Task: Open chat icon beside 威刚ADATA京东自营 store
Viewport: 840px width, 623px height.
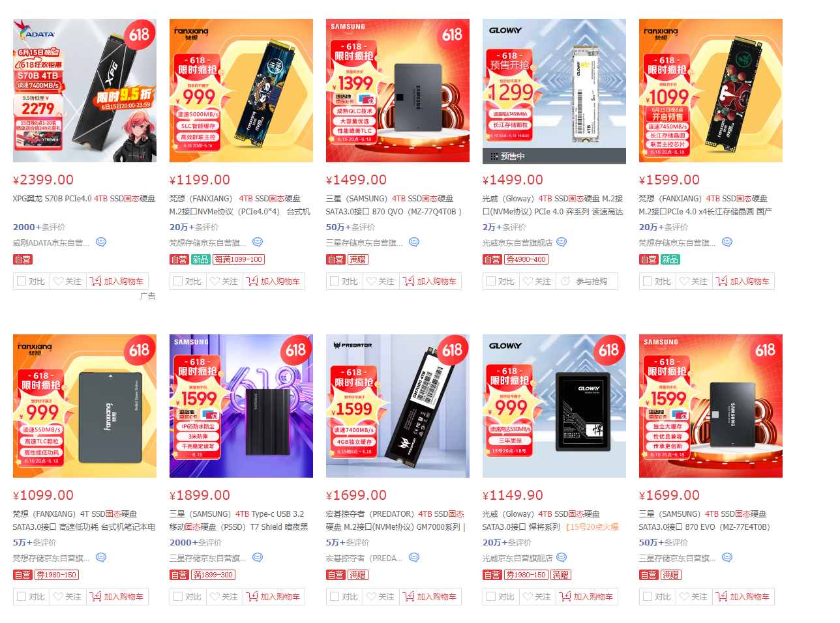Action: click(x=101, y=242)
